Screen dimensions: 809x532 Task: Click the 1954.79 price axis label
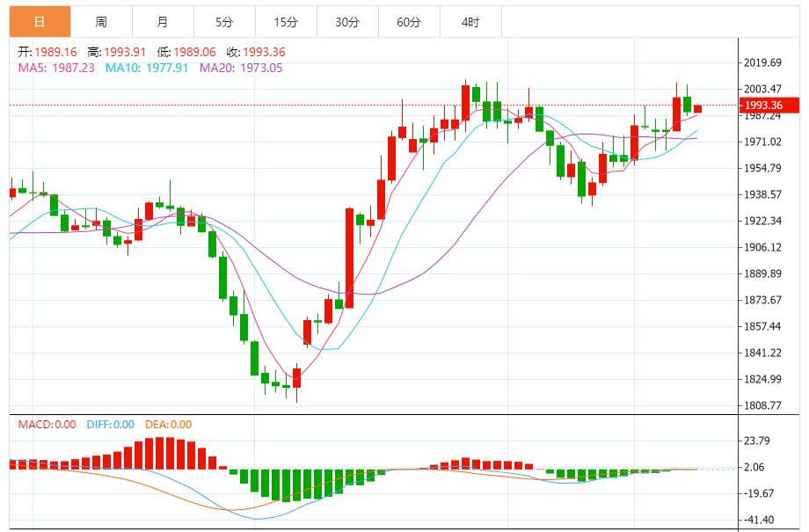762,168
